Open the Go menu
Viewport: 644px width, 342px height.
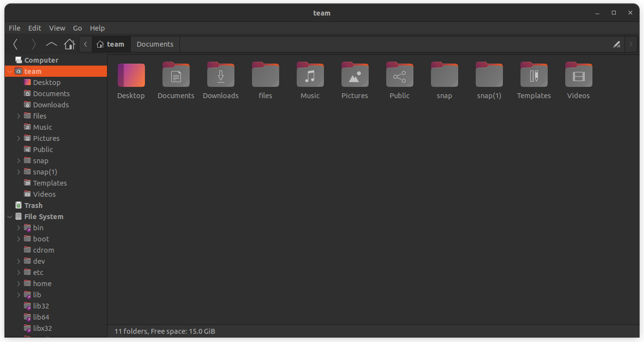pos(77,28)
